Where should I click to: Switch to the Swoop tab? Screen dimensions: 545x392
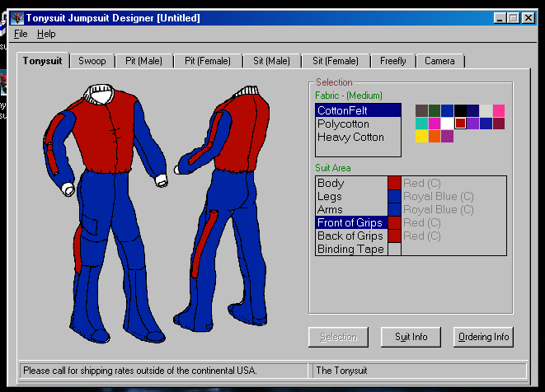(92, 61)
